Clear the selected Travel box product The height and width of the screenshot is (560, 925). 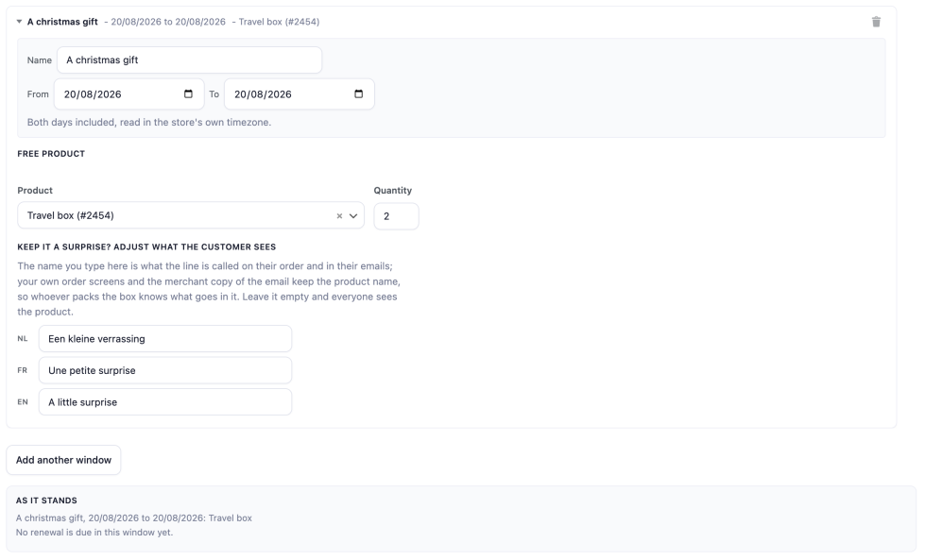coord(339,215)
